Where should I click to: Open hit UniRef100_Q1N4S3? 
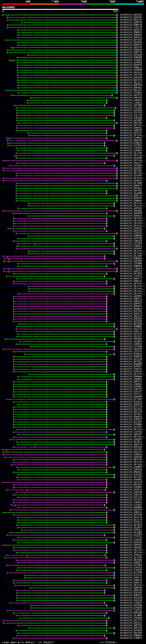point(131,180)
